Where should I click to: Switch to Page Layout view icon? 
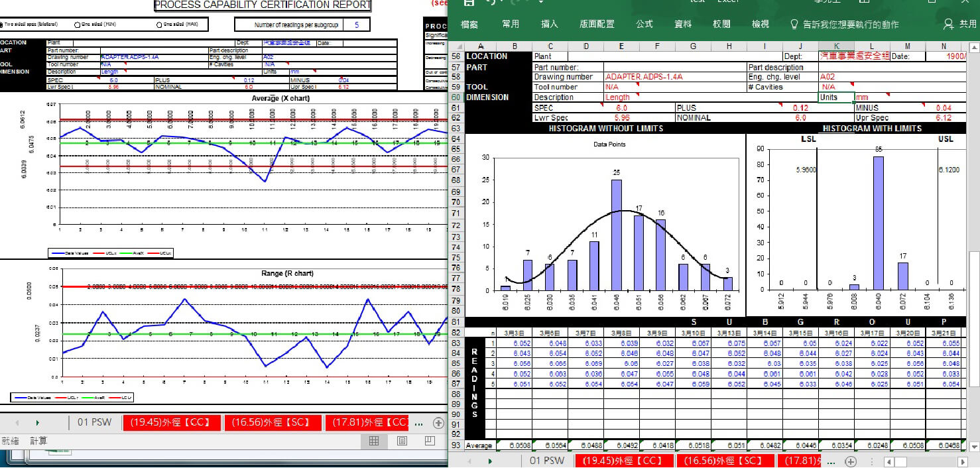(x=402, y=441)
